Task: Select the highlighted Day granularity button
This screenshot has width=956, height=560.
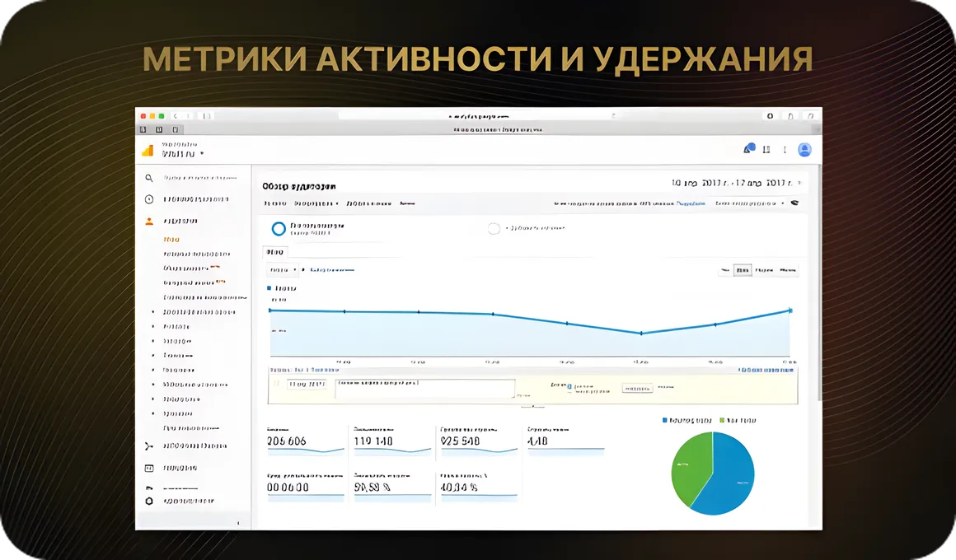Action: (742, 270)
